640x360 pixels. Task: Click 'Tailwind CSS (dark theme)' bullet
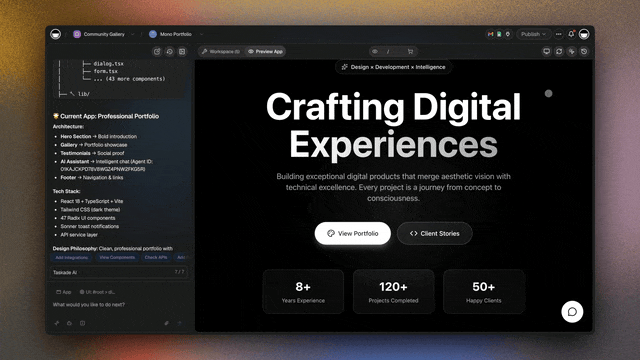(90, 210)
